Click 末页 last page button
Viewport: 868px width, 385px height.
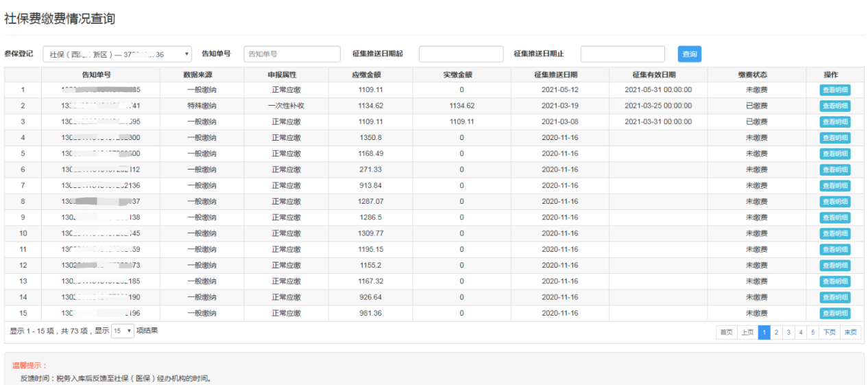coord(850,332)
